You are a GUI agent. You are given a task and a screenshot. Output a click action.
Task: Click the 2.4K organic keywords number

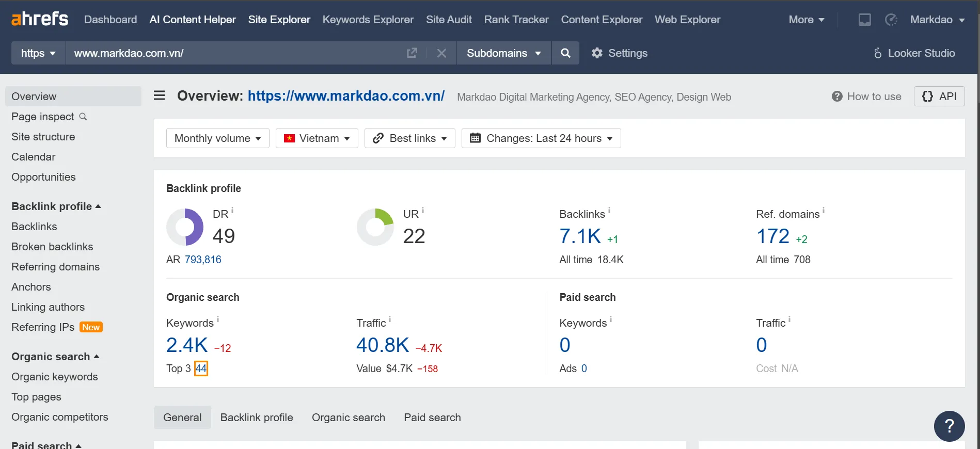coord(187,345)
